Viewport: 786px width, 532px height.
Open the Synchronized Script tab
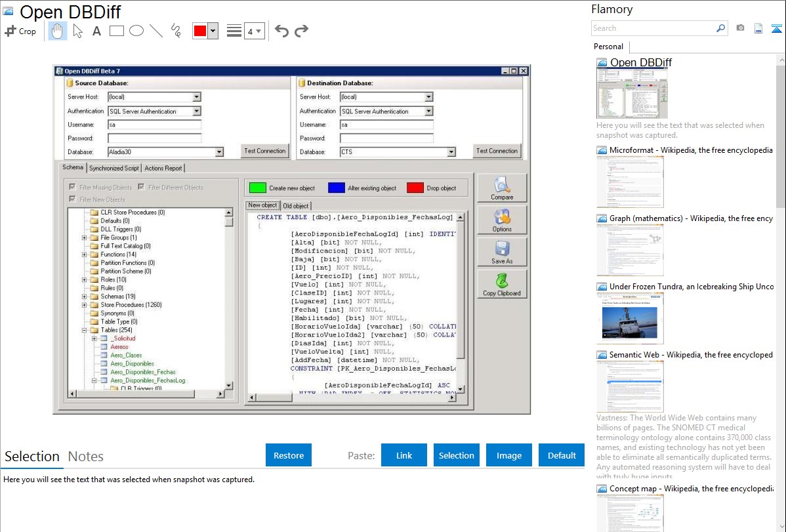(114, 168)
